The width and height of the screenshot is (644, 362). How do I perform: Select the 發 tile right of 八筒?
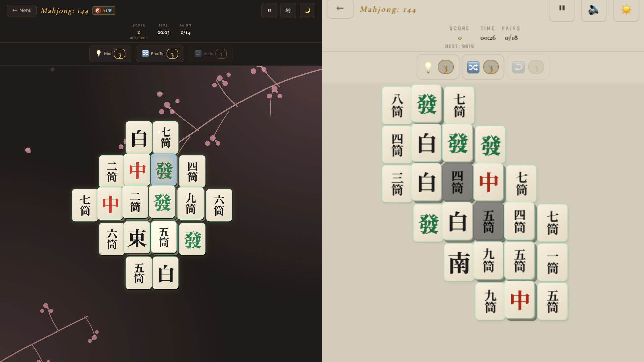tap(426, 104)
